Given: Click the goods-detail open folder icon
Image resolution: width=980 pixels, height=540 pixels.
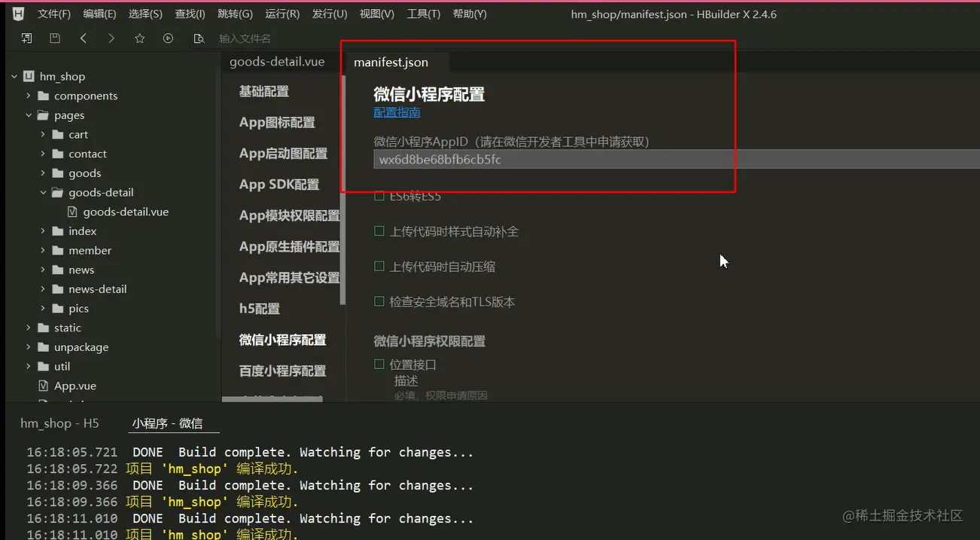Looking at the screenshot, I should click(x=57, y=192).
